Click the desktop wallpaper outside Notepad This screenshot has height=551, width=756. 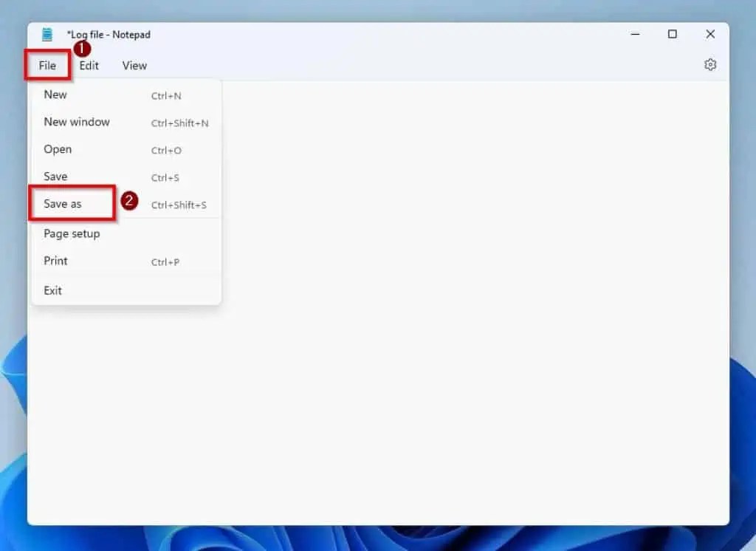tap(378, 543)
